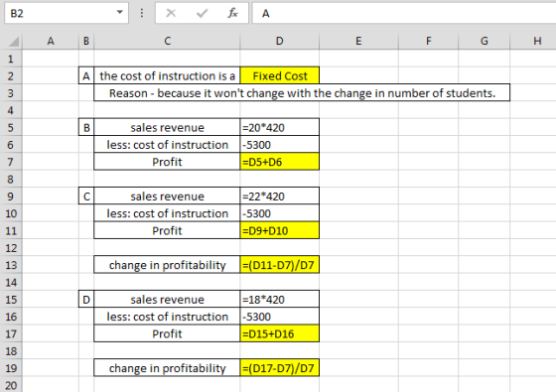Image resolution: width=556 pixels, height=392 pixels.
Task: Click 'Profit' label in row 17
Action: point(167,333)
